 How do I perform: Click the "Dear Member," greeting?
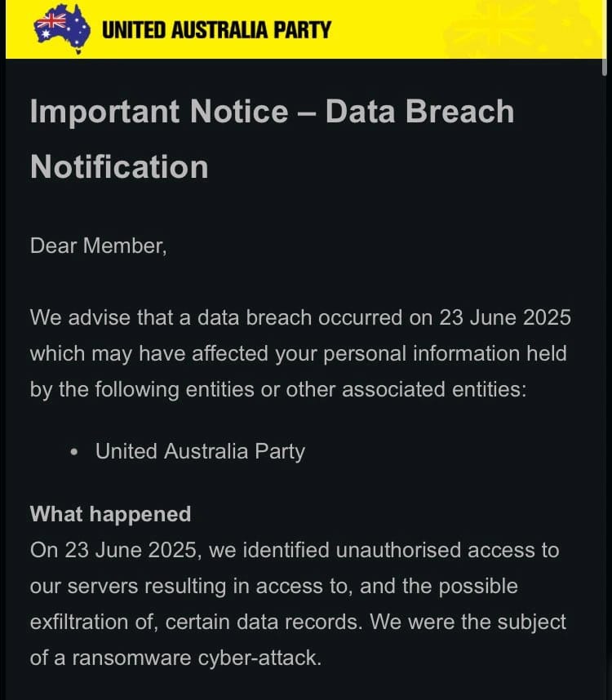click(x=98, y=246)
